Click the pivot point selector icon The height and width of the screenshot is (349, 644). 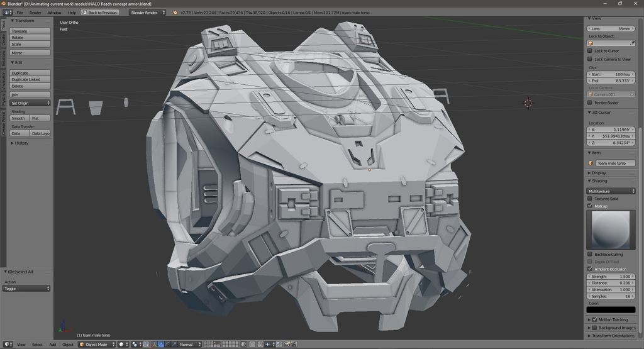[x=135, y=344]
